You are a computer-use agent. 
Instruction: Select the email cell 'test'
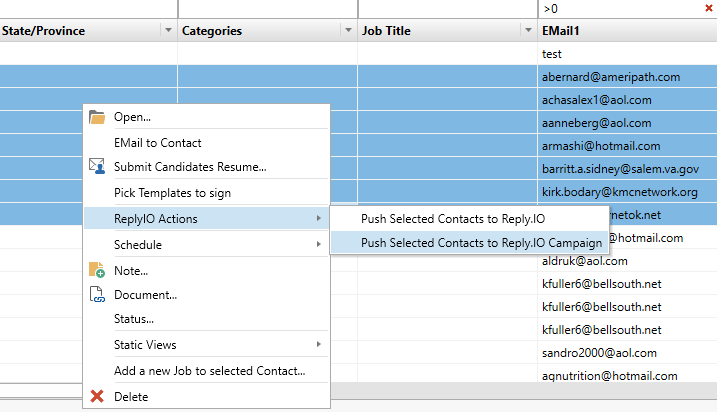(x=627, y=54)
